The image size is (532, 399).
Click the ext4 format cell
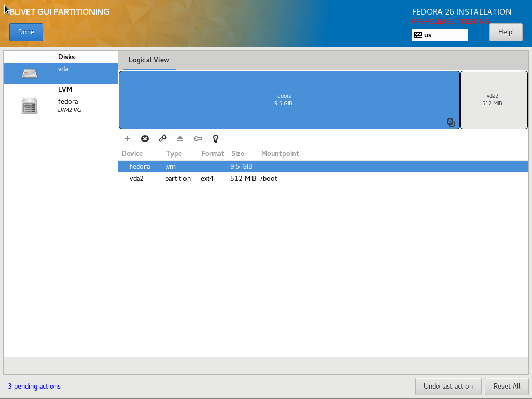[207, 179]
